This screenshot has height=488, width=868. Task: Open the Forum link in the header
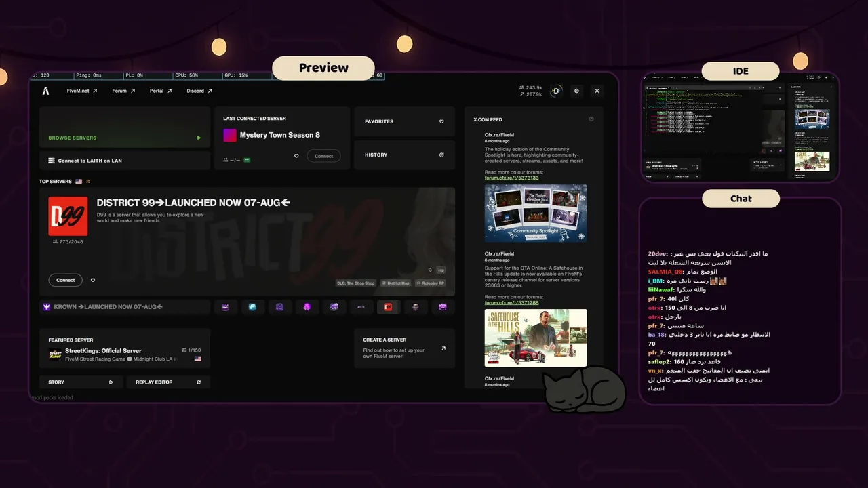point(123,91)
